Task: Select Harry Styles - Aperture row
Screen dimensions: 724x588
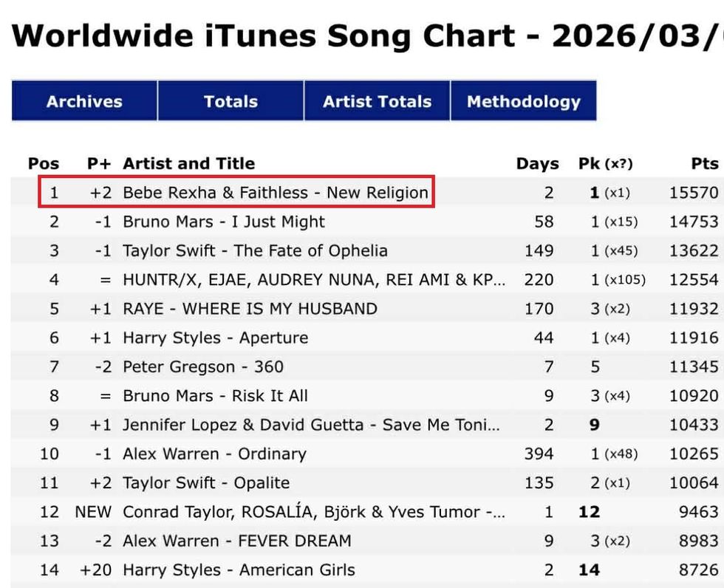Action: click(215, 338)
